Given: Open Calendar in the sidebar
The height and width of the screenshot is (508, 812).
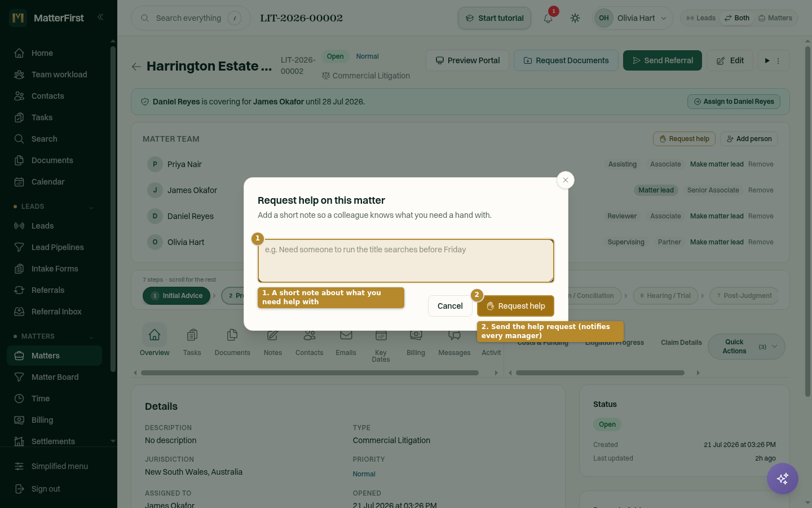Looking at the screenshot, I should (x=55, y=182).
